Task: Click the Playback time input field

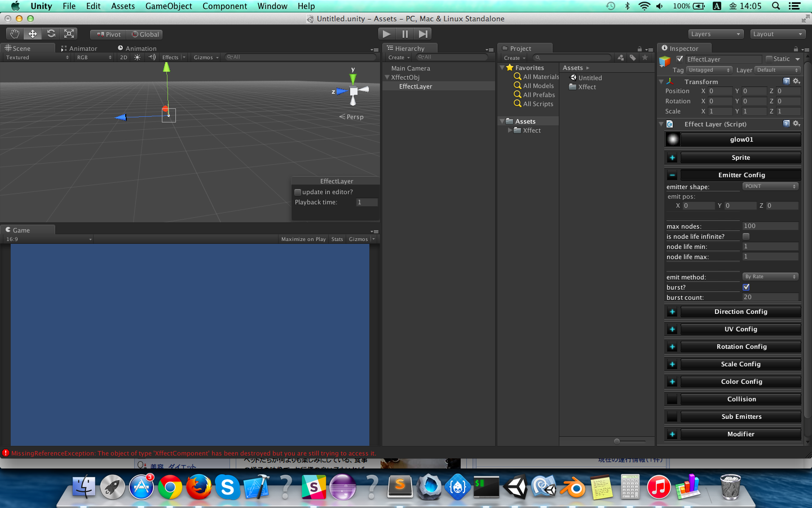Action: click(x=367, y=202)
